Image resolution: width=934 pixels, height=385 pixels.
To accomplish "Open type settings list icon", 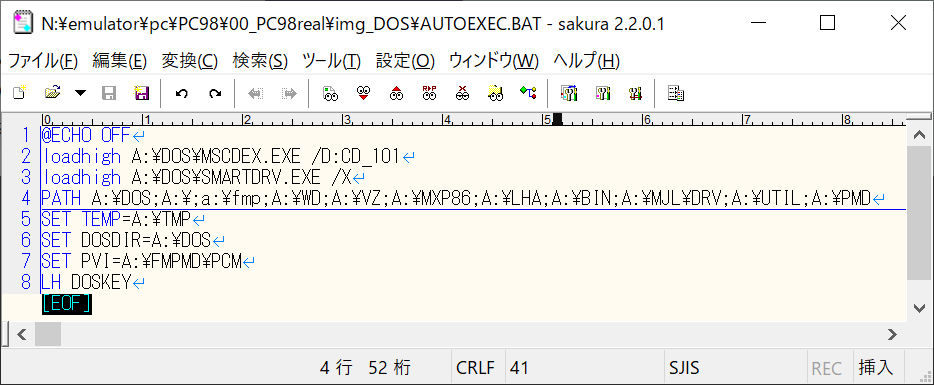I will 569,92.
